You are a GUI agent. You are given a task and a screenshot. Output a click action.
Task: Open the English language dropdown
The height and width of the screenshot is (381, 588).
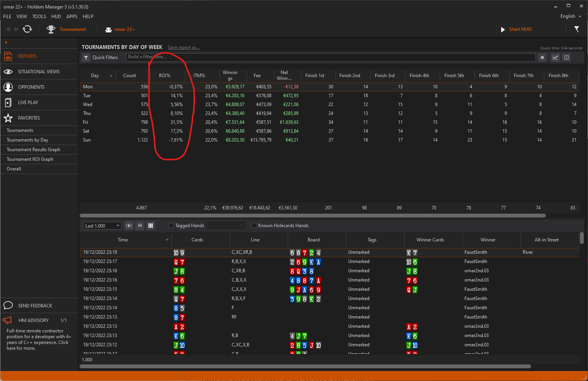coord(571,16)
